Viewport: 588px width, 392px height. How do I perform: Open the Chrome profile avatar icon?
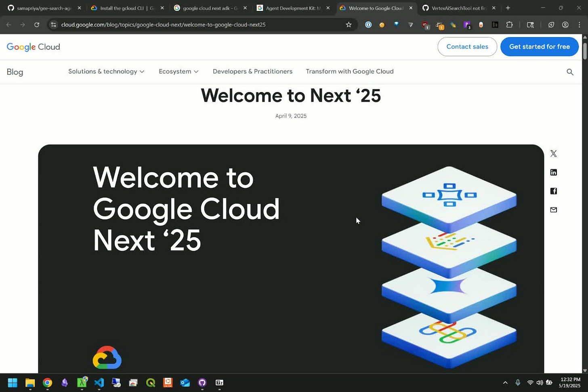click(565, 25)
